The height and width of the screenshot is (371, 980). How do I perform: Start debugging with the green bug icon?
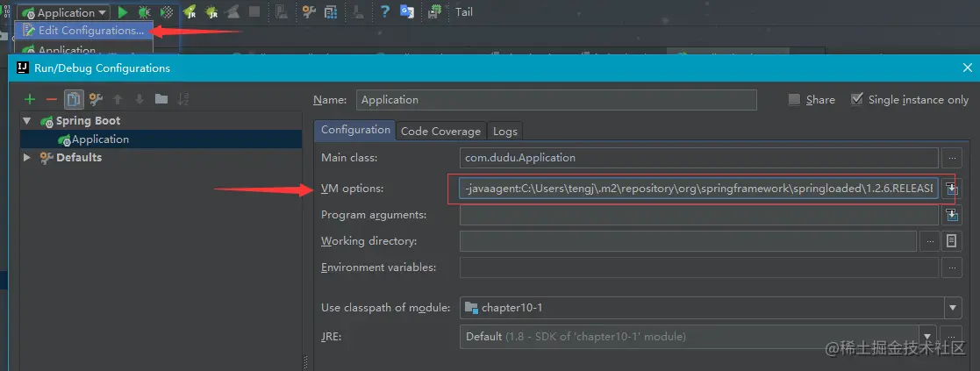[x=144, y=12]
